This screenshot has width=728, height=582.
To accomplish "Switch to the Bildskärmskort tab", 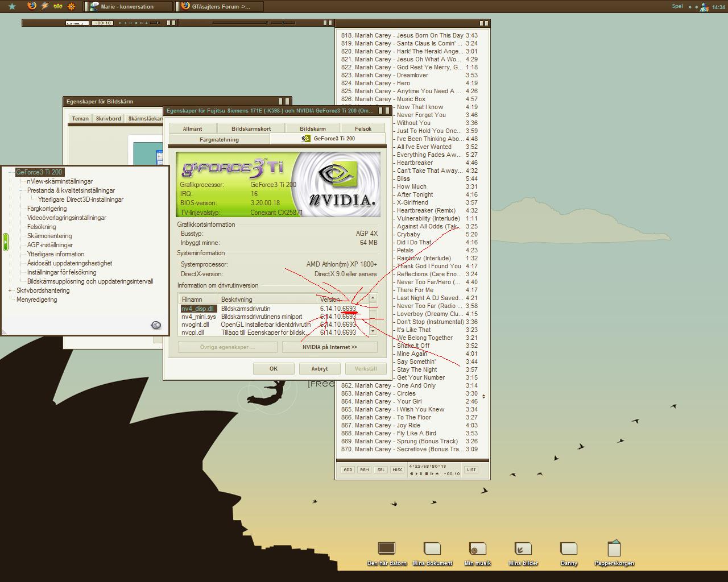I will pos(251,128).
